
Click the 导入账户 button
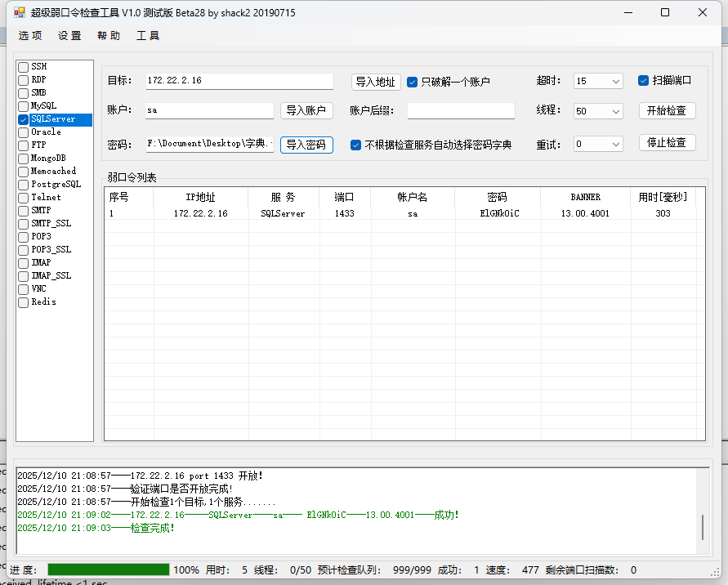point(306,110)
